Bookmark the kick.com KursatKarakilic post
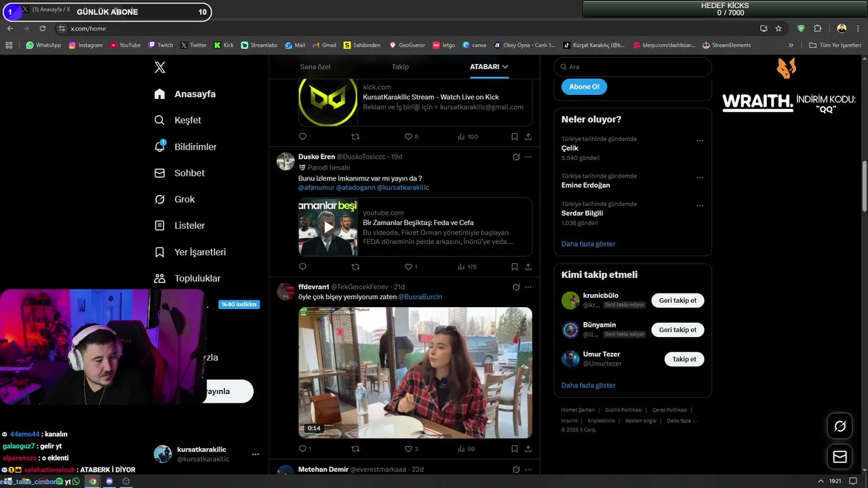This screenshot has width=868, height=488. (515, 136)
